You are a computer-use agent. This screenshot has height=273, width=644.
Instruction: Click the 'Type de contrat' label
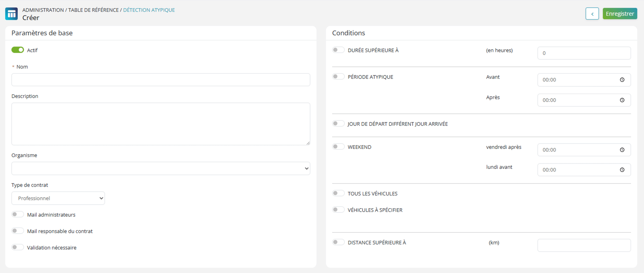(30, 185)
